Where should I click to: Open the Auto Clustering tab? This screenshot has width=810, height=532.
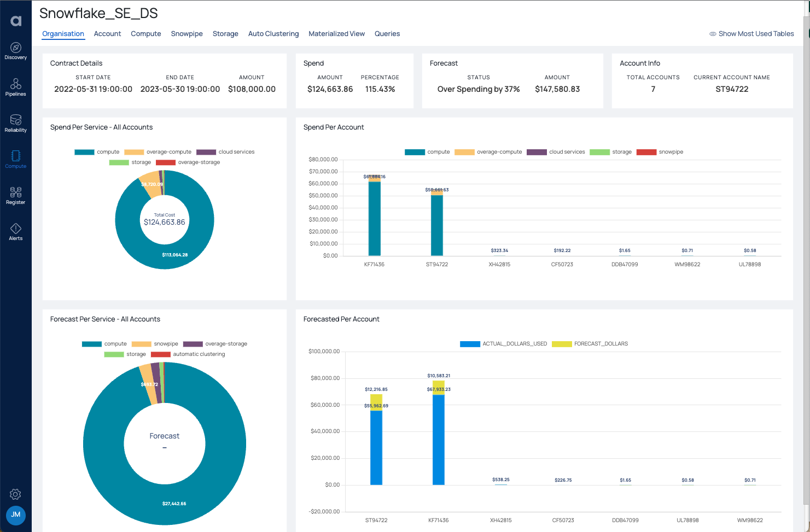(x=273, y=34)
